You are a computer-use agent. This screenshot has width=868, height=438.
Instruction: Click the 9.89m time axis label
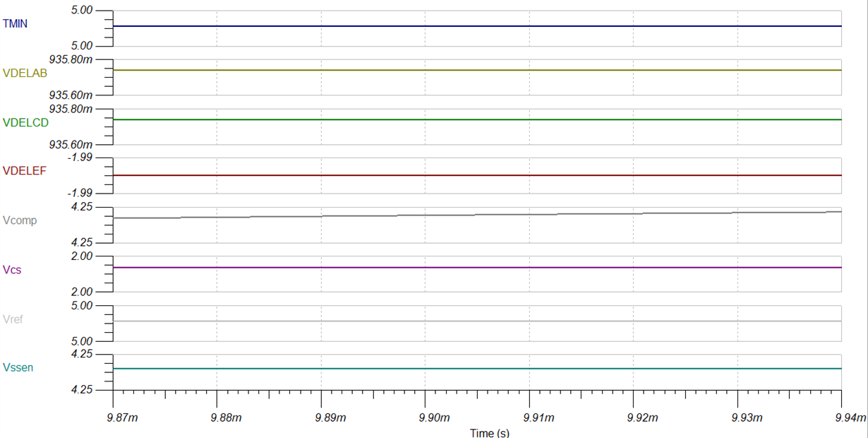coord(330,418)
